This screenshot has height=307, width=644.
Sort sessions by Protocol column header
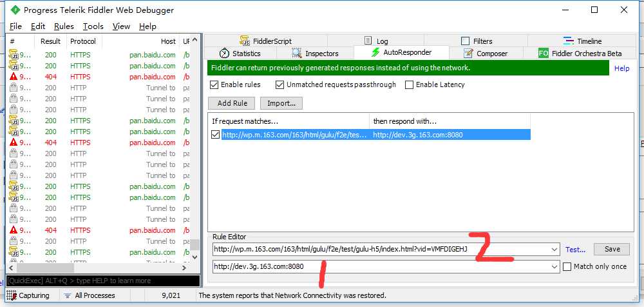click(x=84, y=41)
